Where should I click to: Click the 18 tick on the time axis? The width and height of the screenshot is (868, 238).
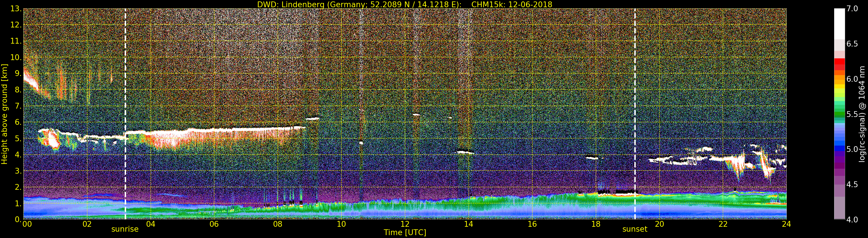tap(596, 224)
